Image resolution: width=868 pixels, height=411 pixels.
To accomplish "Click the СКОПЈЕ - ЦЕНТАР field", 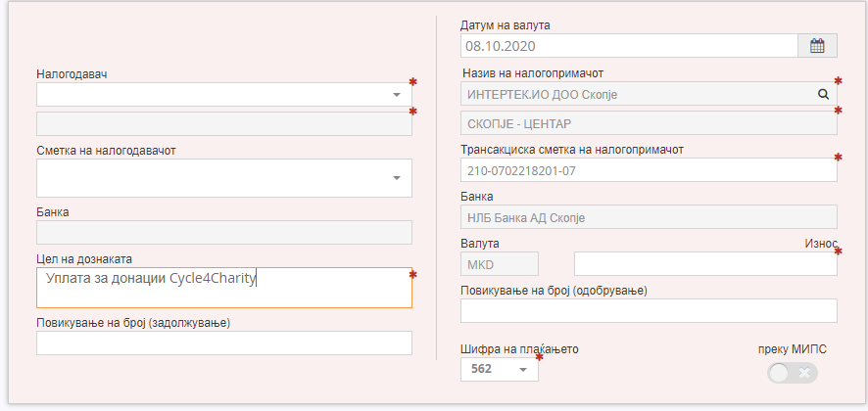I will tap(649, 123).
